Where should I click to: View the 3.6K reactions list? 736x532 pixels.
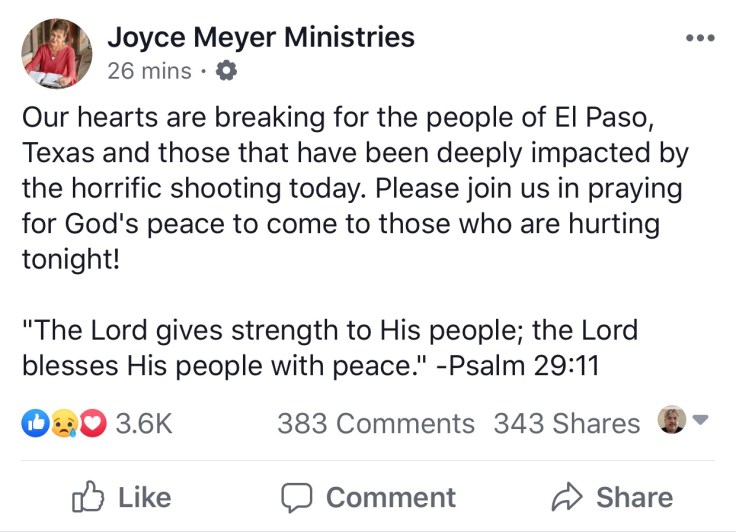(145, 423)
